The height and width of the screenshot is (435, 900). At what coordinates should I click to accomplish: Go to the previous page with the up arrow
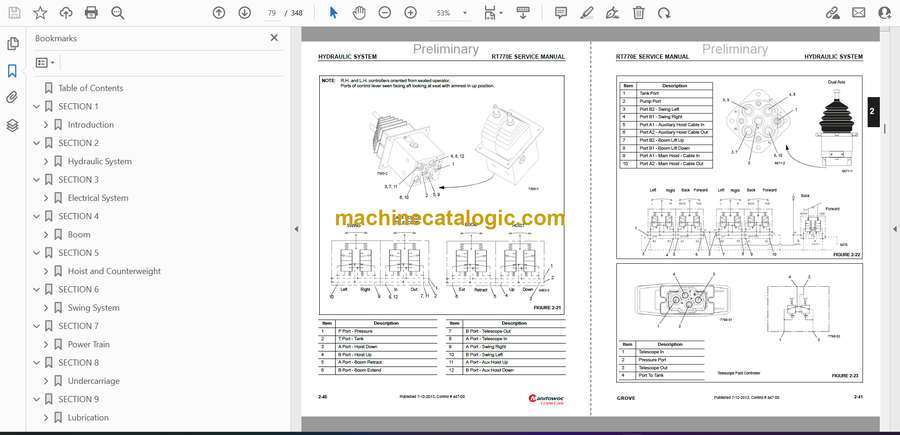219,13
